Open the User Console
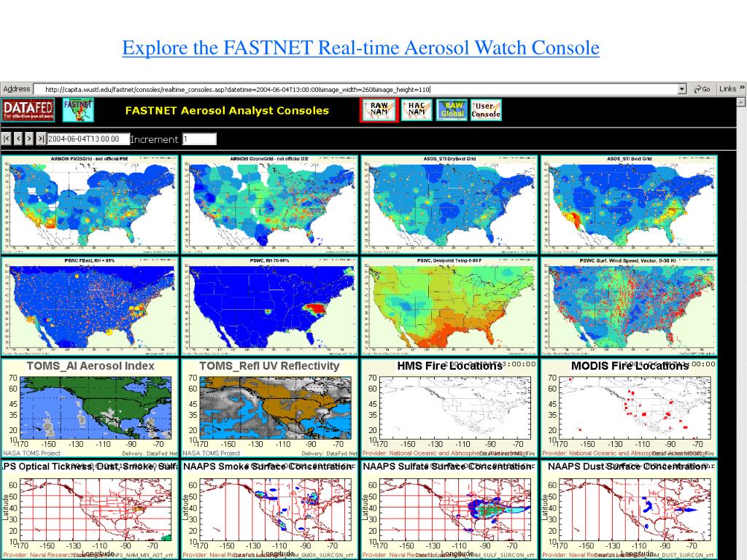 486,110
